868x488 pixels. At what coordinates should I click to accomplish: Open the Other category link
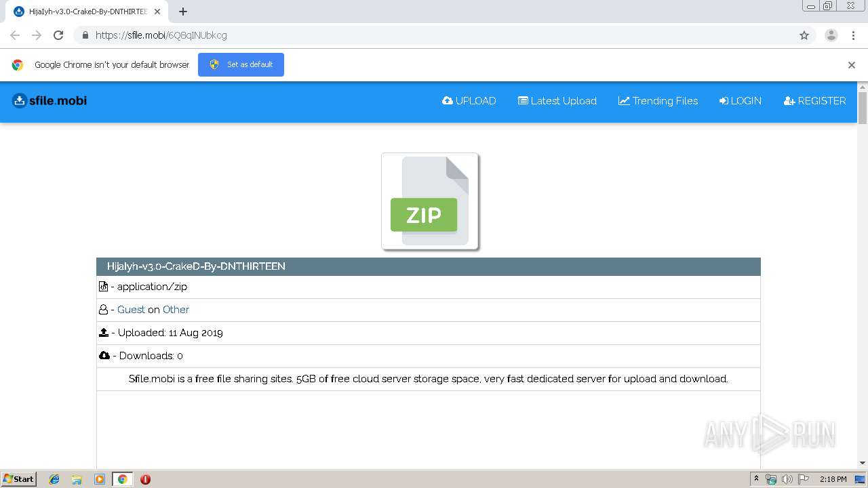click(176, 310)
